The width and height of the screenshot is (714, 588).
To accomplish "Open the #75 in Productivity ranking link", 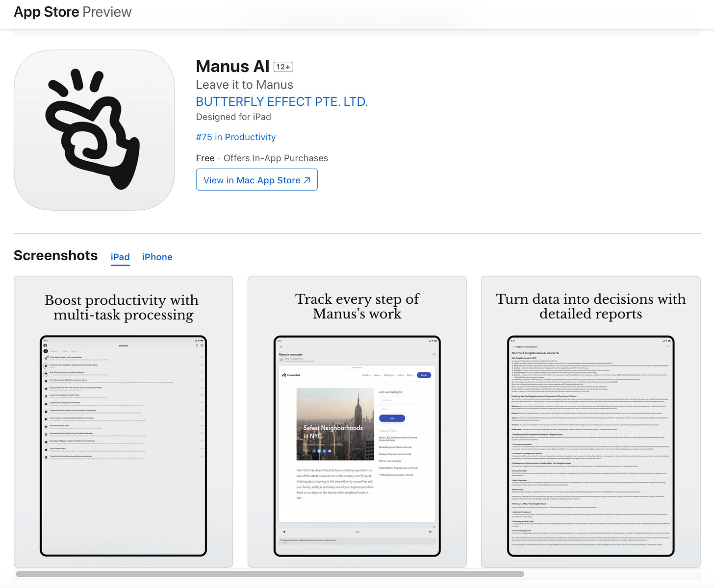I will [236, 137].
